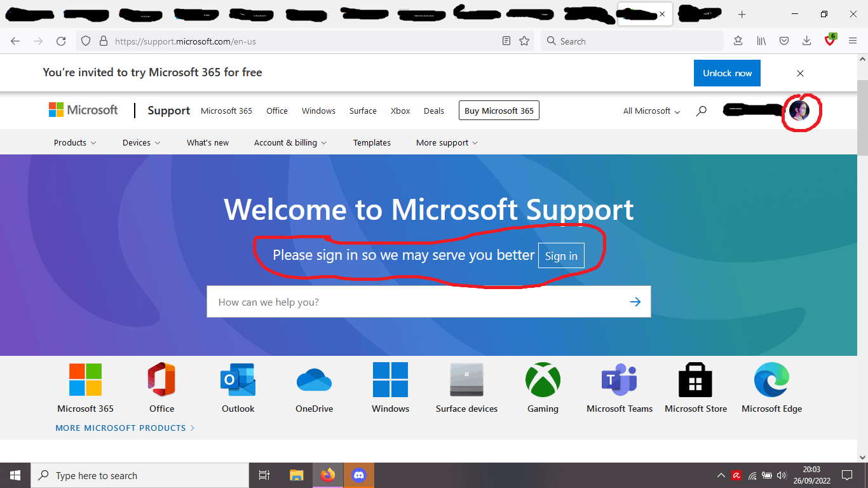Open the What's new menu item

tap(208, 142)
